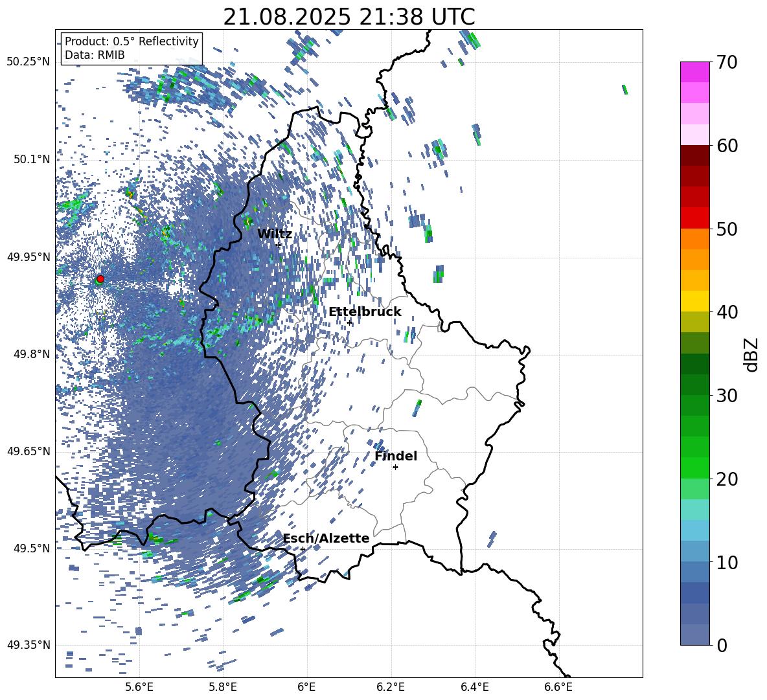Click the 70 value on the colorbar
The width and height of the screenshot is (767, 700).
pos(727,62)
